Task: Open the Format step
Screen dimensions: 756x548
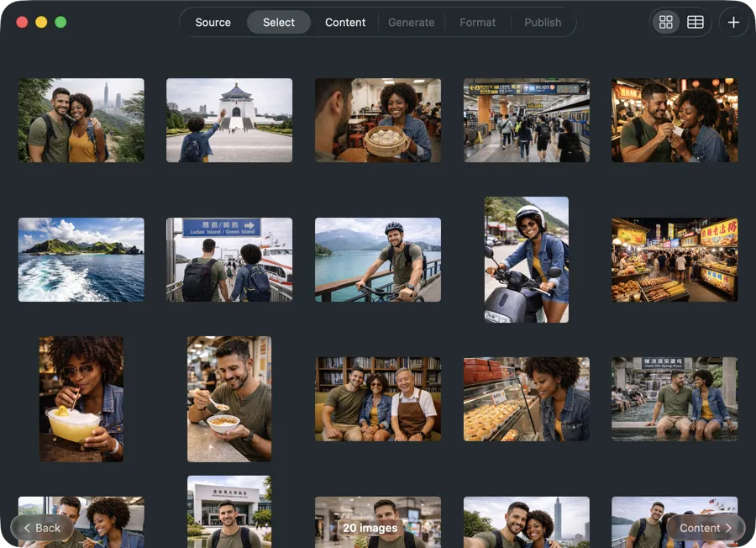Action: 477,23
